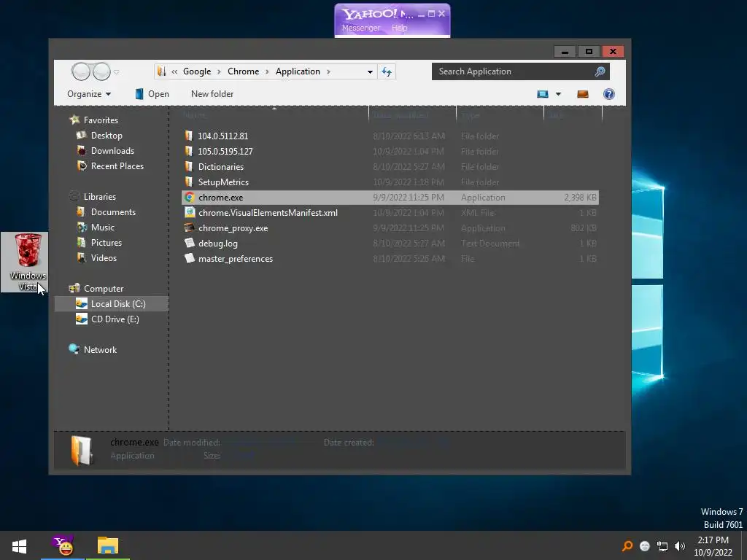This screenshot has height=560, width=747.
Task: Open the view options dropdown arrow
Action: click(558, 94)
